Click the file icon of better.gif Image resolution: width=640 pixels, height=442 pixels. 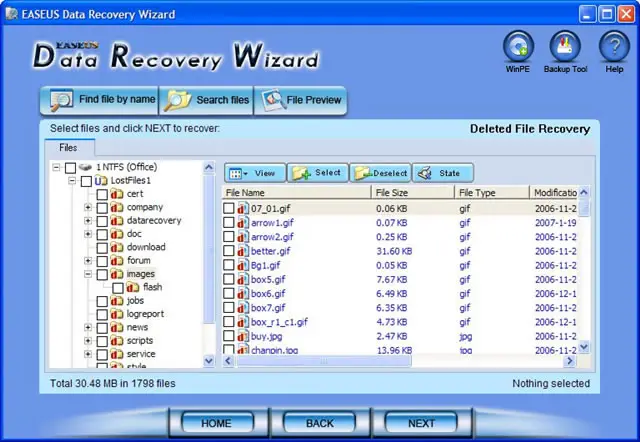(243, 251)
